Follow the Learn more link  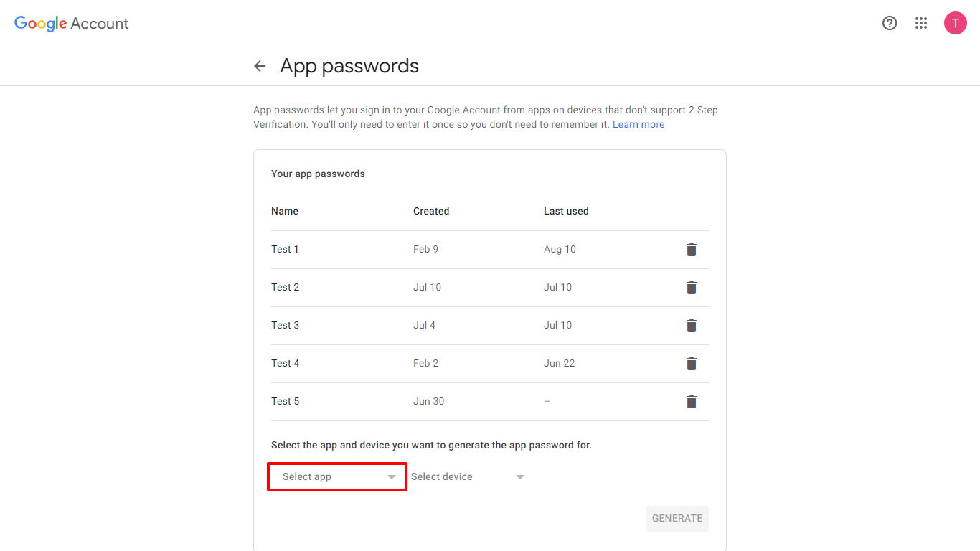(x=638, y=124)
